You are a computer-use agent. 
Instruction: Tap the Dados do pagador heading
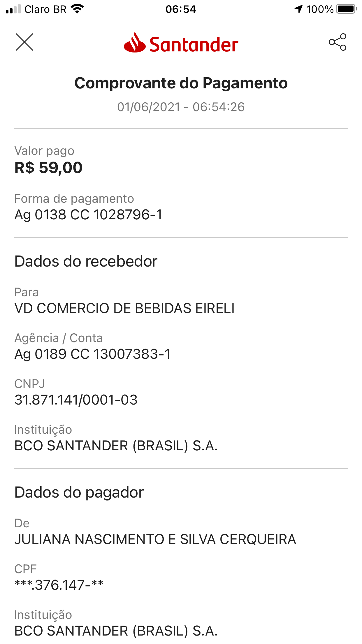pyautogui.click(x=79, y=493)
